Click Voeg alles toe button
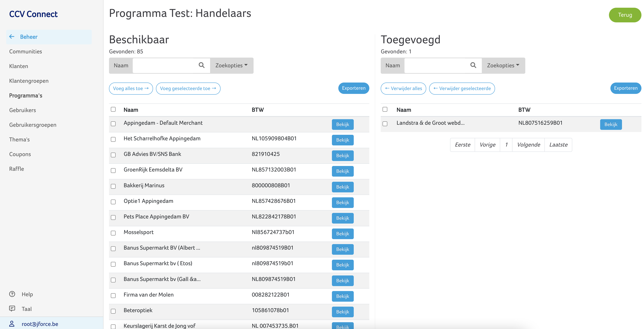Viewport: 644px width, 329px height. click(131, 88)
